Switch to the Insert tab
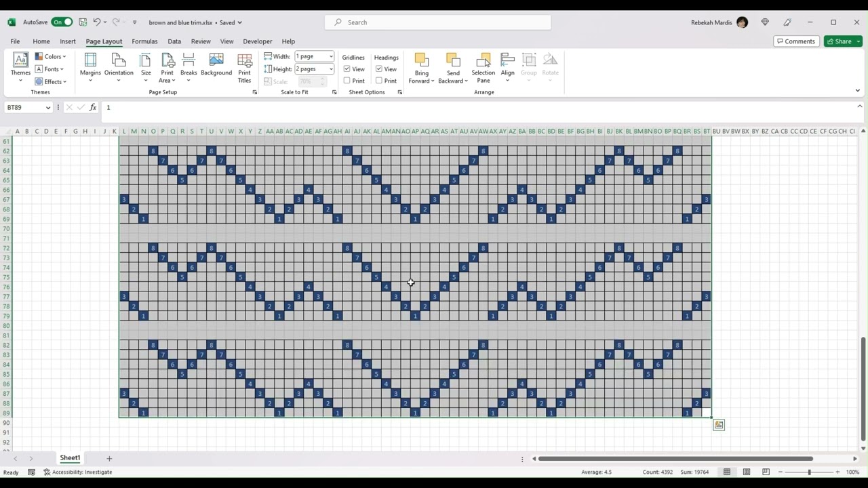 click(68, 41)
